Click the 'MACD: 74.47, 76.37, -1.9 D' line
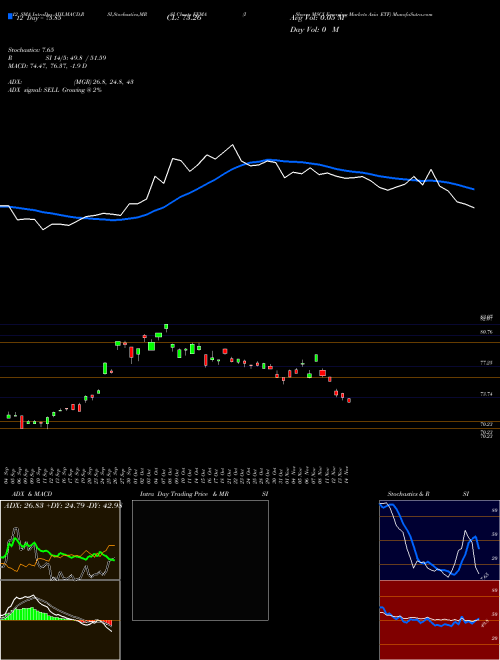Screen dimensions: 500x660 point(48,66)
